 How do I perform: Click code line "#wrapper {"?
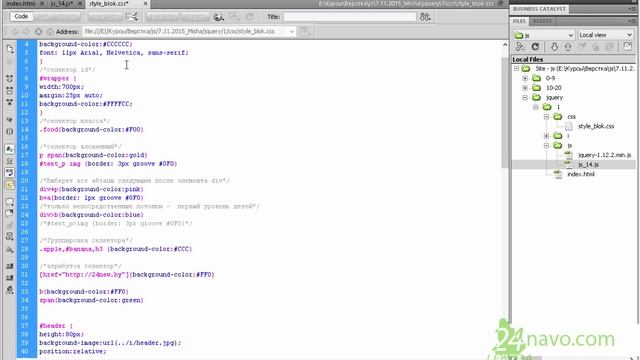tap(58, 78)
